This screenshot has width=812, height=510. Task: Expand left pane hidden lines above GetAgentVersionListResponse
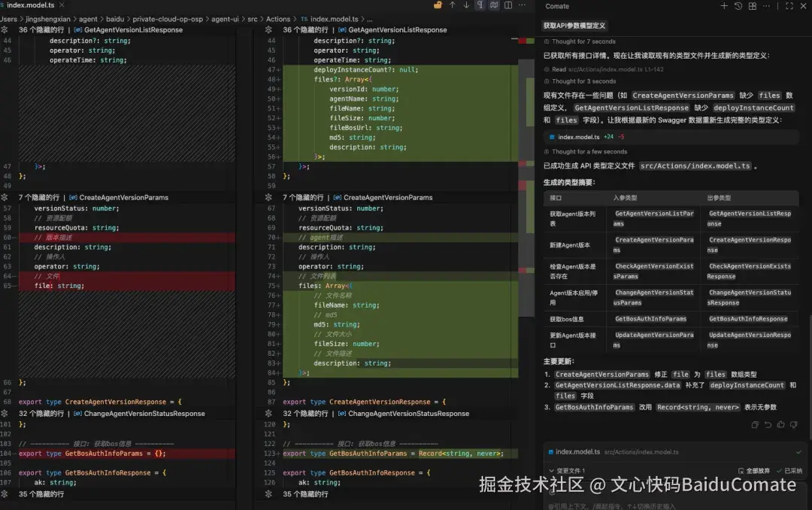5,29
